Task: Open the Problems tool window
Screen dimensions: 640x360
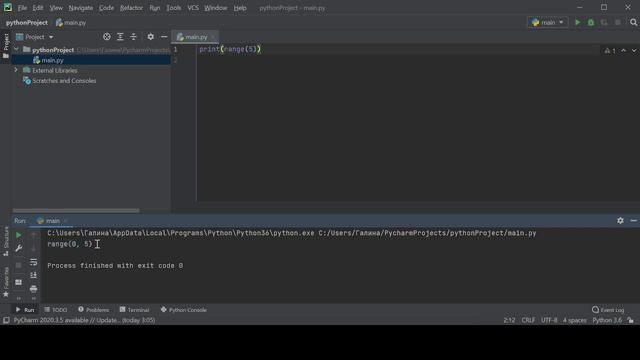Action: pos(93,310)
